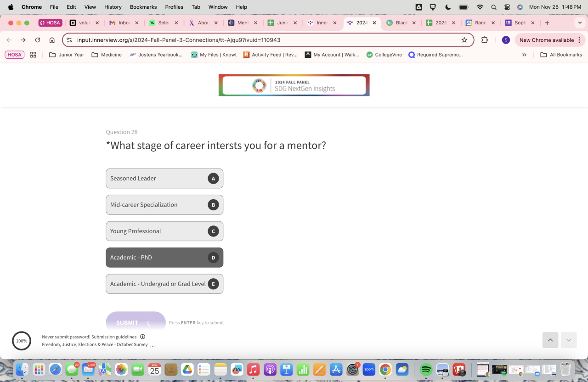Click the Submit button

(x=136, y=322)
